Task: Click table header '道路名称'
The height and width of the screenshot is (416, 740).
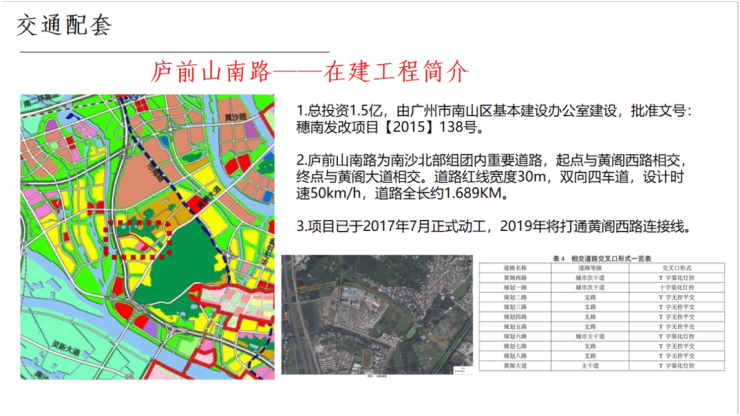Action: pyautogui.click(x=515, y=268)
